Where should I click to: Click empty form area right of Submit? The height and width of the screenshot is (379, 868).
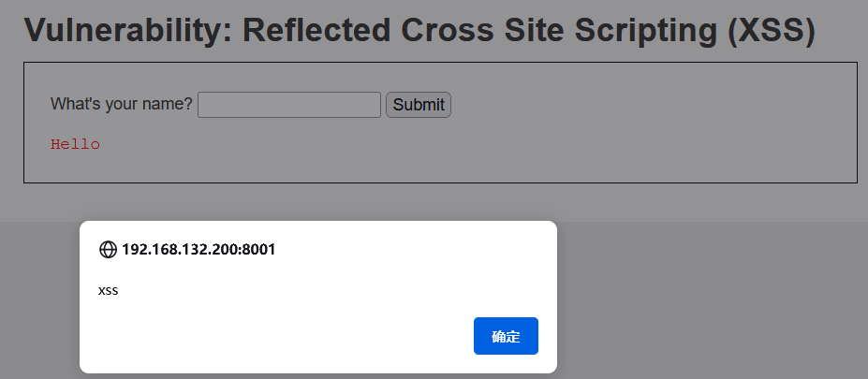tap(646, 105)
